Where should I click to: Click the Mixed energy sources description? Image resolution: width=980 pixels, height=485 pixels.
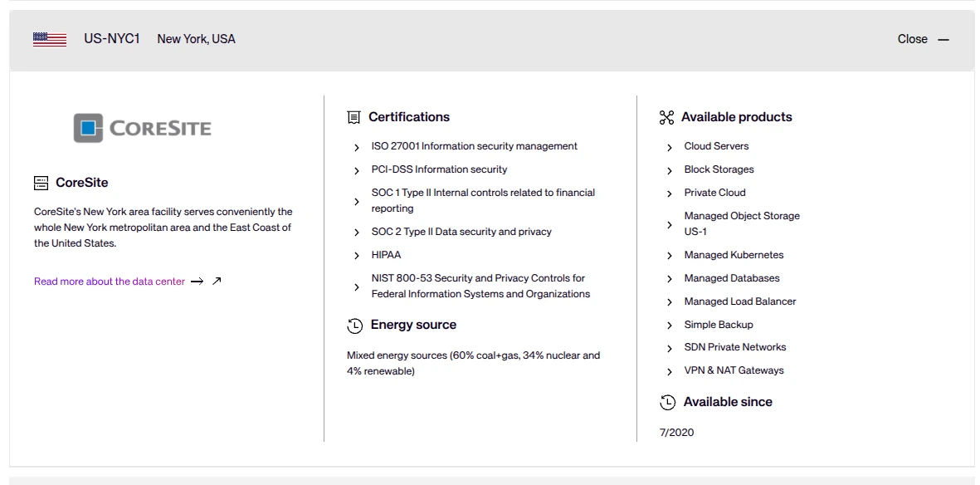[x=473, y=363]
